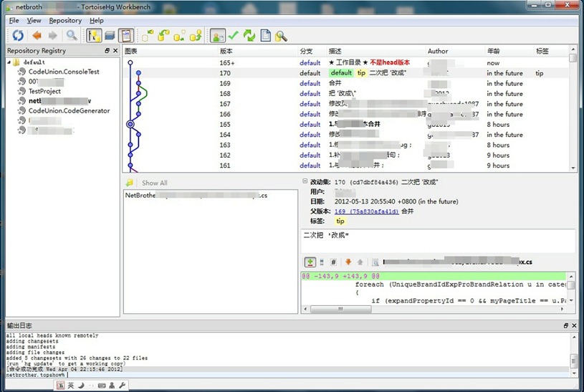The image size is (584, 392).
Task: Click the IME soft keyboard icon
Action: (102, 386)
